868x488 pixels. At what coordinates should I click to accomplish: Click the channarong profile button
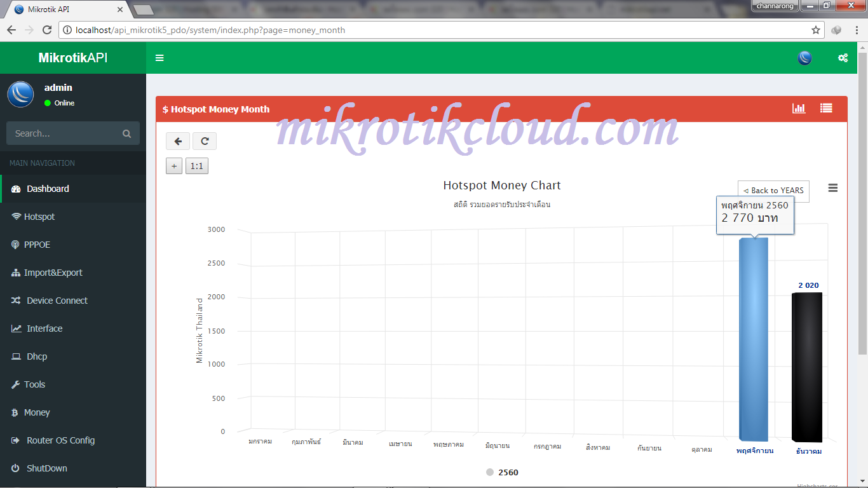(x=775, y=6)
